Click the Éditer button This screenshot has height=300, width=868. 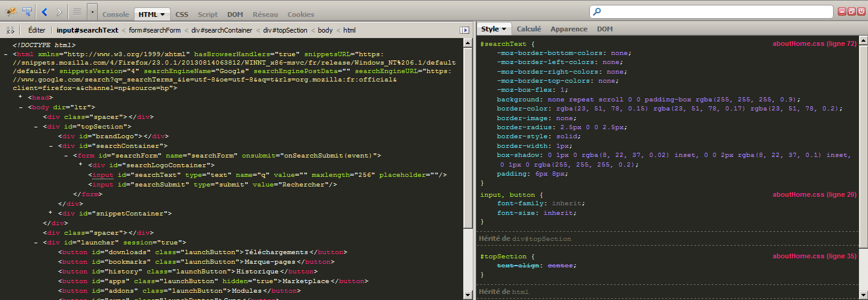37,30
